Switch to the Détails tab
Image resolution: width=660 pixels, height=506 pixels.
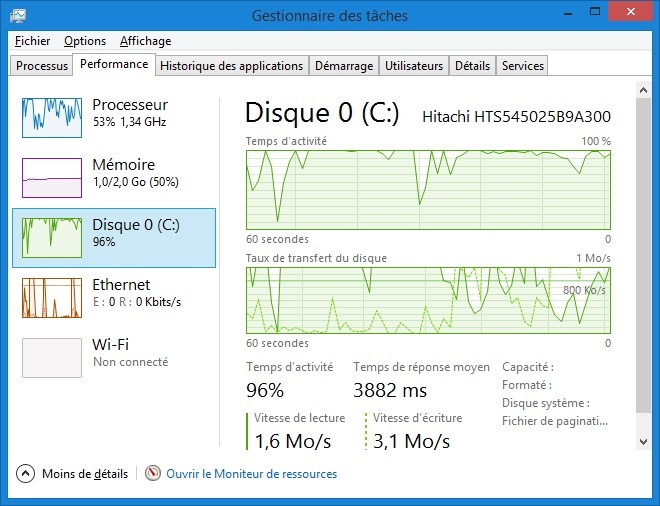coord(472,66)
